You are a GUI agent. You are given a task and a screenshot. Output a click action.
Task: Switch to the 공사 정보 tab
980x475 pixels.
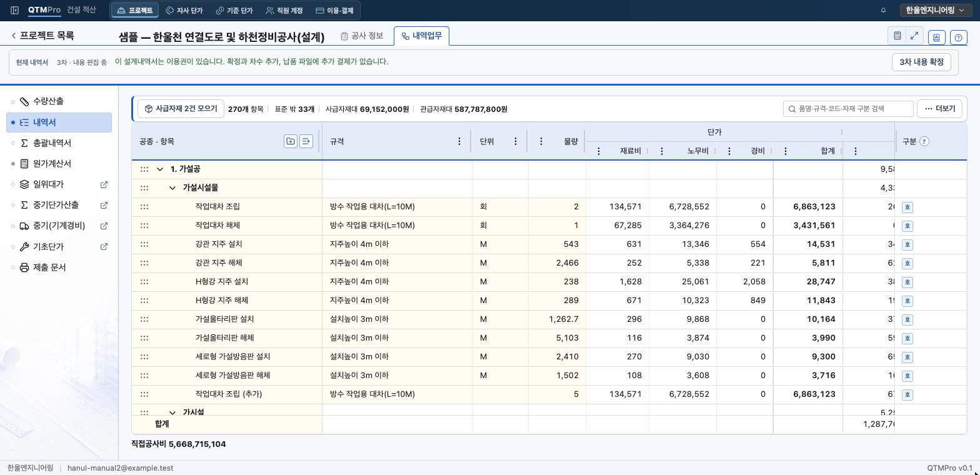(x=362, y=36)
